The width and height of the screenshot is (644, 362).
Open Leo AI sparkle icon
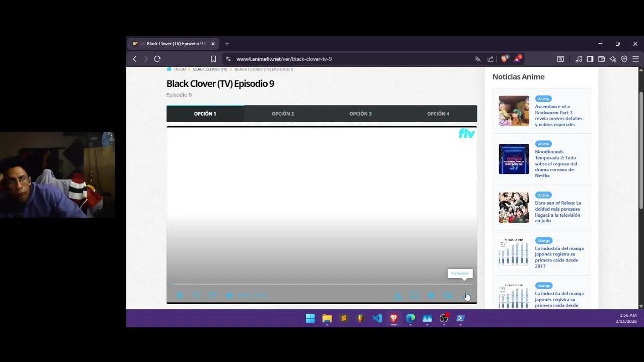[613, 59]
